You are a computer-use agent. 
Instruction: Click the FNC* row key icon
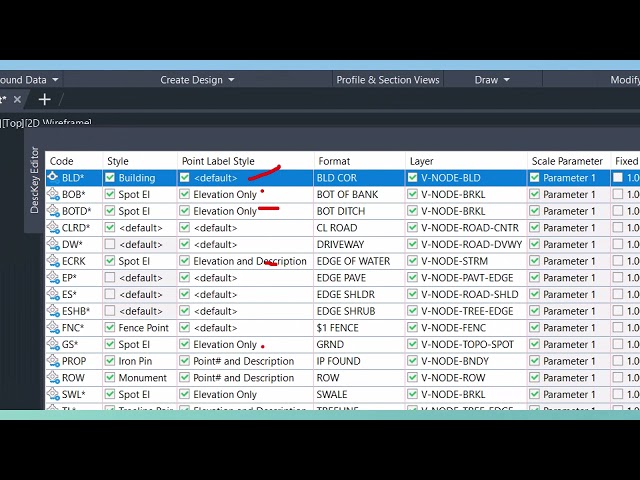(54, 328)
